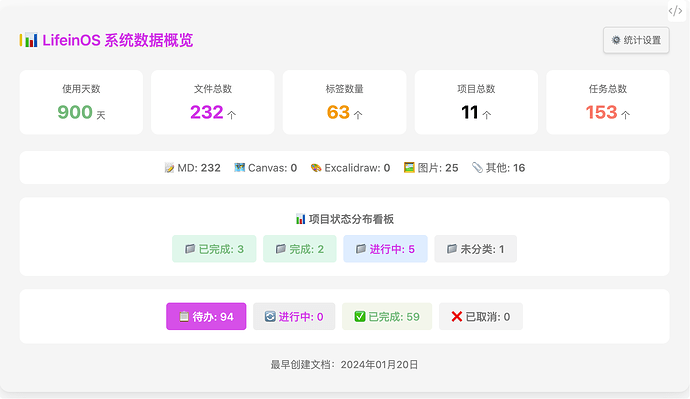Select the 已取消: 0 task filter
This screenshot has height=399, width=690.
click(481, 316)
